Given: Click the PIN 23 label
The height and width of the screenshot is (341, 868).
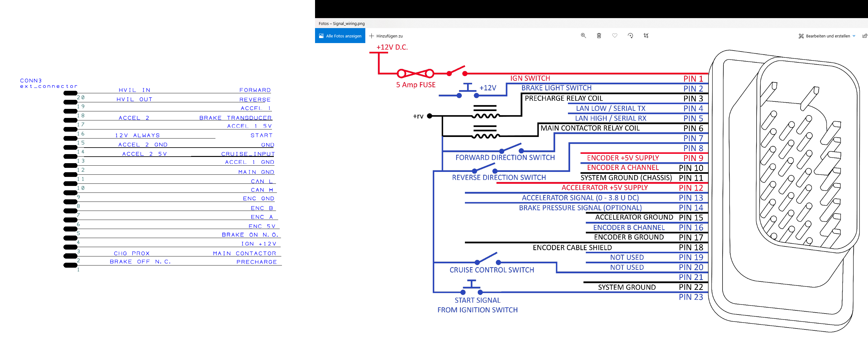Looking at the screenshot, I should pyautogui.click(x=691, y=297).
